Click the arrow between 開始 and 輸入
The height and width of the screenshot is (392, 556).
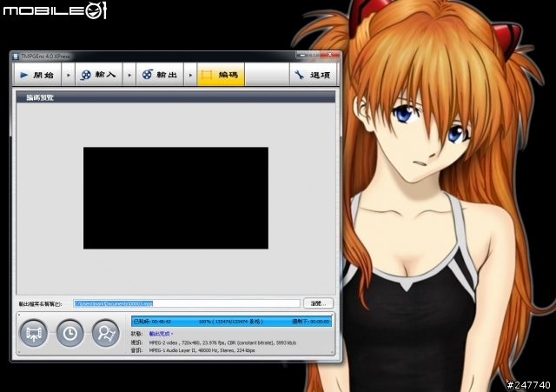69,75
